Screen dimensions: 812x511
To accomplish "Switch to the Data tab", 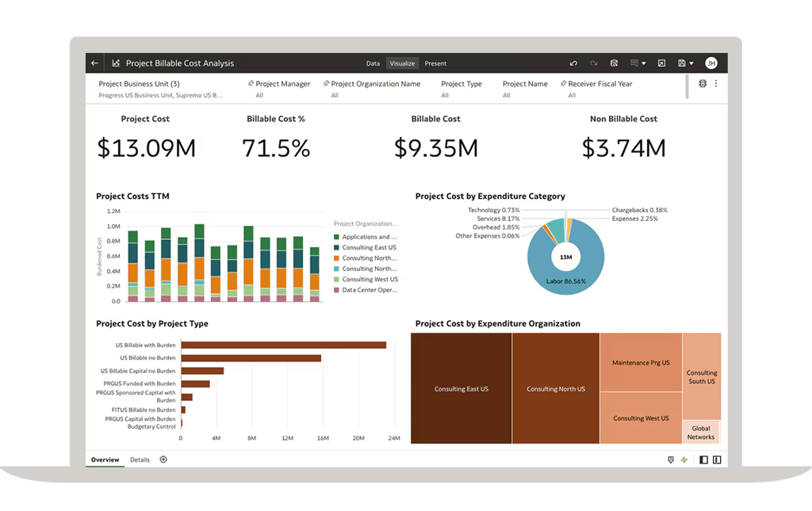I will tap(373, 63).
